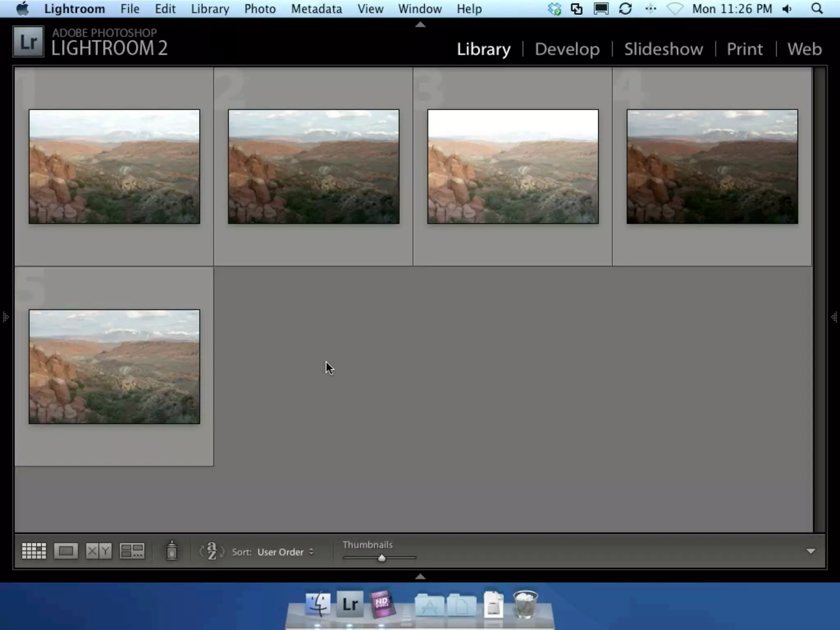Open toolbar content dropdown arrow
The image size is (840, 630).
coord(810,551)
